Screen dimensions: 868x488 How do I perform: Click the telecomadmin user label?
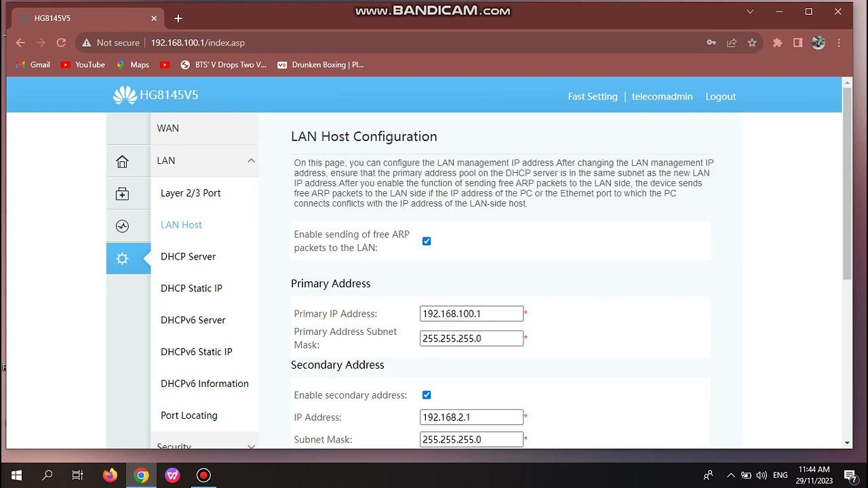(662, 96)
